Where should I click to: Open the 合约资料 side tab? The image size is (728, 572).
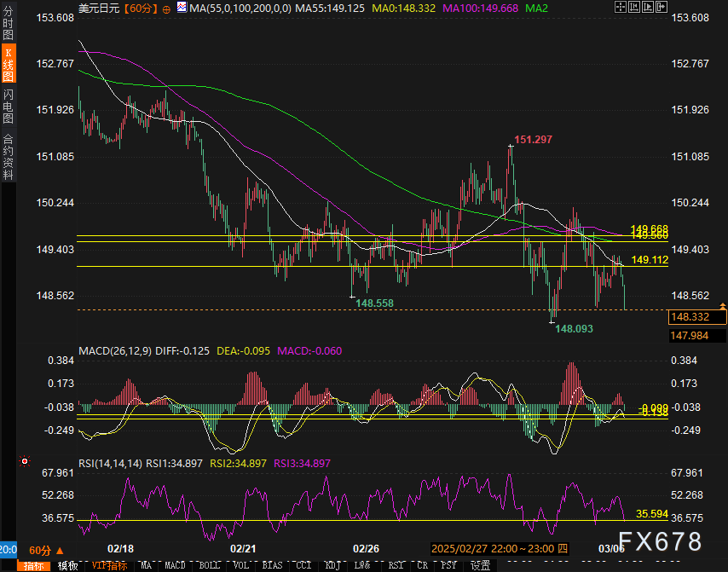9,156
